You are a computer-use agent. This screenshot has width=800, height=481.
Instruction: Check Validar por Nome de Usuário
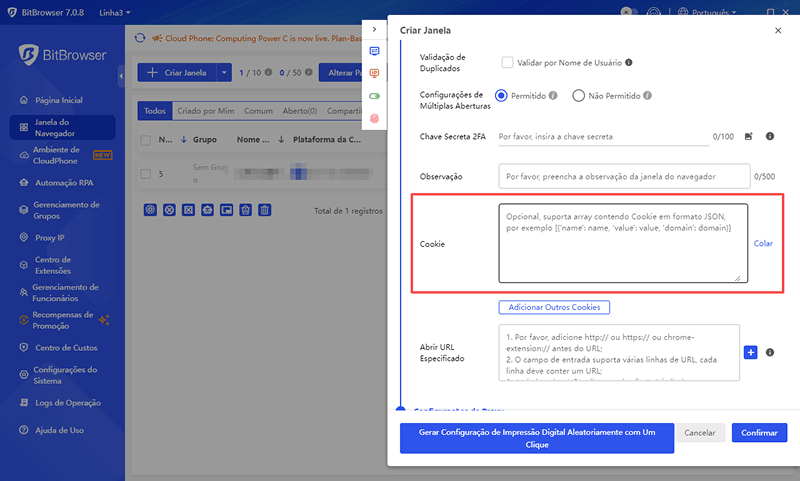(x=507, y=62)
